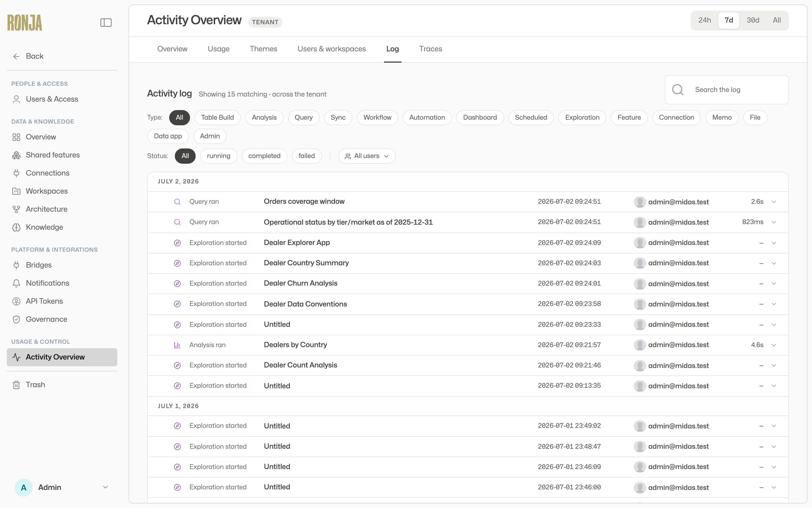Click the Admin avatar circle
This screenshot has width=812, height=508.
tap(23, 487)
